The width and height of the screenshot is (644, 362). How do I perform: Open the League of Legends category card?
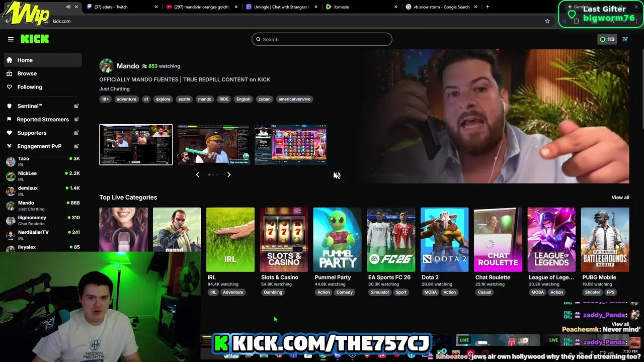(551, 240)
